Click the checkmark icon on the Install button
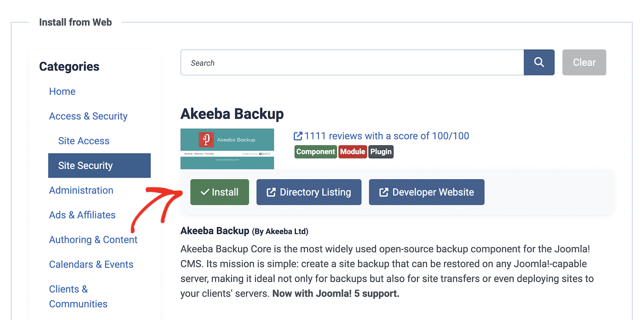The height and width of the screenshot is (320, 644). 203,192
